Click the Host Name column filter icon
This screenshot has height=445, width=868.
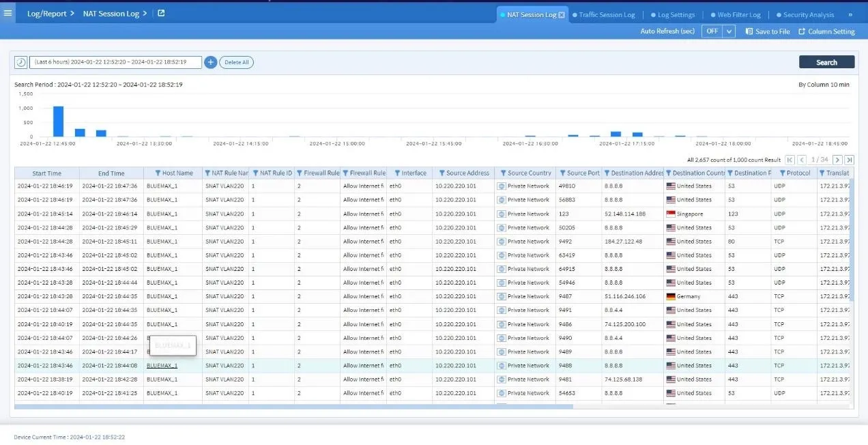pos(158,173)
